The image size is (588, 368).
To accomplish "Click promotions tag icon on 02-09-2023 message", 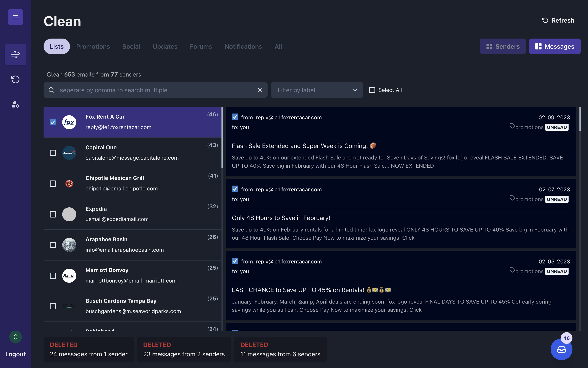I will 512,126.
